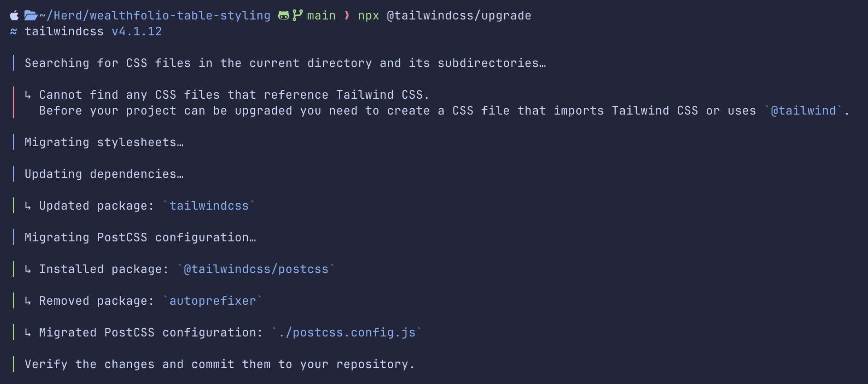The image size is (868, 384).
Task: Click the 'Verify the changes and commit' line
Action: click(x=219, y=365)
